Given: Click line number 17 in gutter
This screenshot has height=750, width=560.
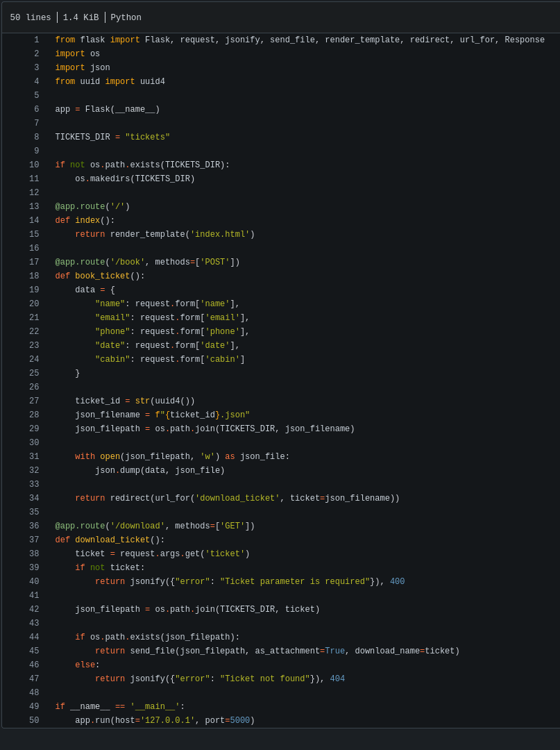Looking at the screenshot, I should pos(34,262).
